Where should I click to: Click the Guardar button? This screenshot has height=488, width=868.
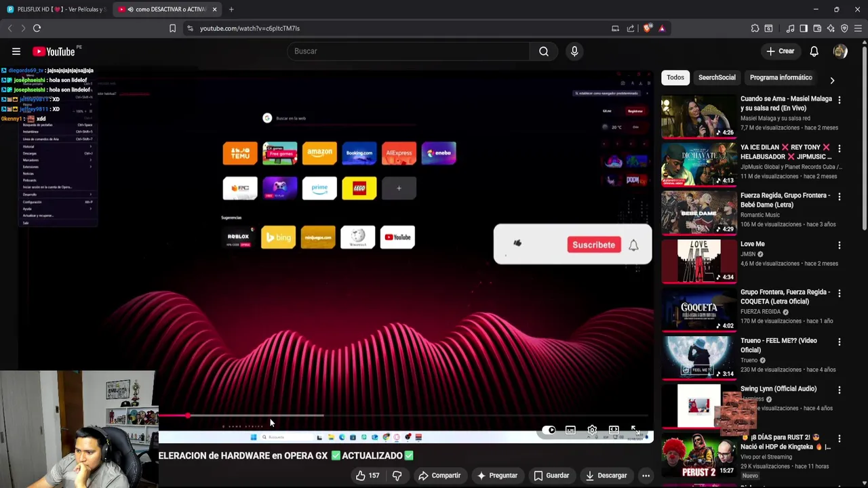tap(551, 476)
